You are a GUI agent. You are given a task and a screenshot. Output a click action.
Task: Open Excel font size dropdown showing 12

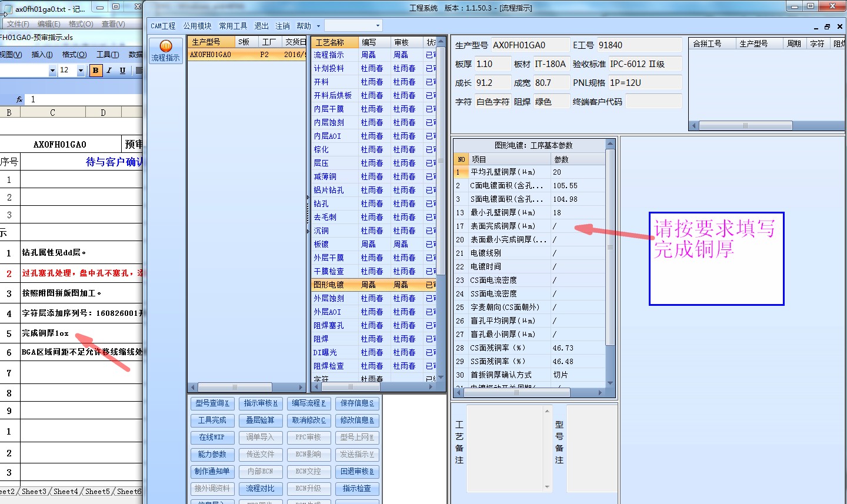[81, 71]
